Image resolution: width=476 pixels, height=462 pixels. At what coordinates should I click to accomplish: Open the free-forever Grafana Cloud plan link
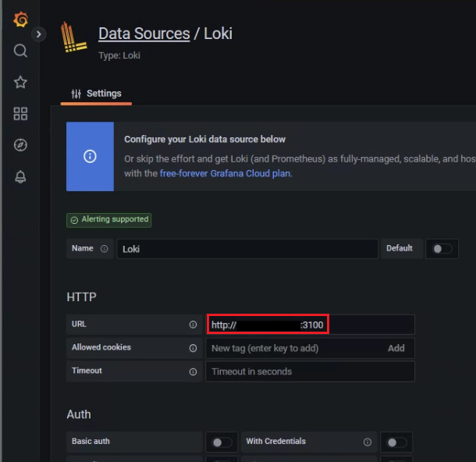tap(225, 173)
